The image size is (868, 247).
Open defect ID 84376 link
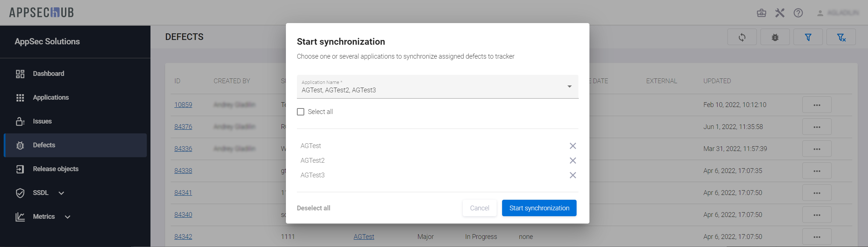(x=183, y=127)
